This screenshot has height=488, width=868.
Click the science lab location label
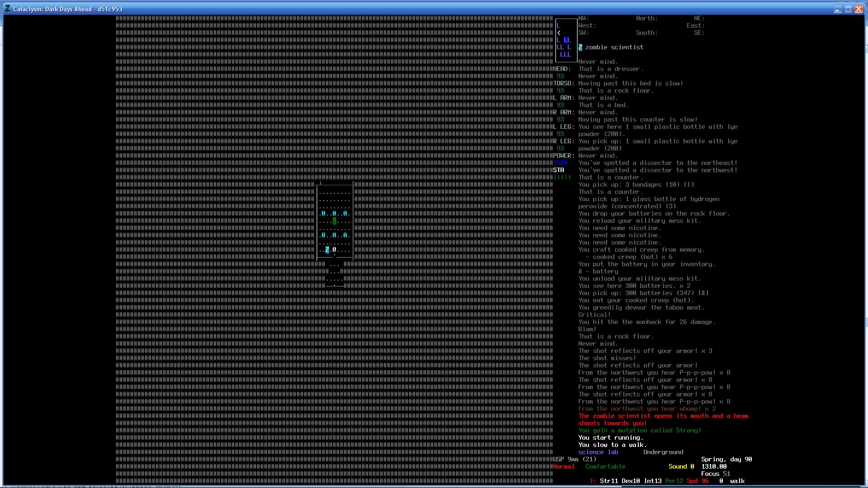(x=598, y=452)
